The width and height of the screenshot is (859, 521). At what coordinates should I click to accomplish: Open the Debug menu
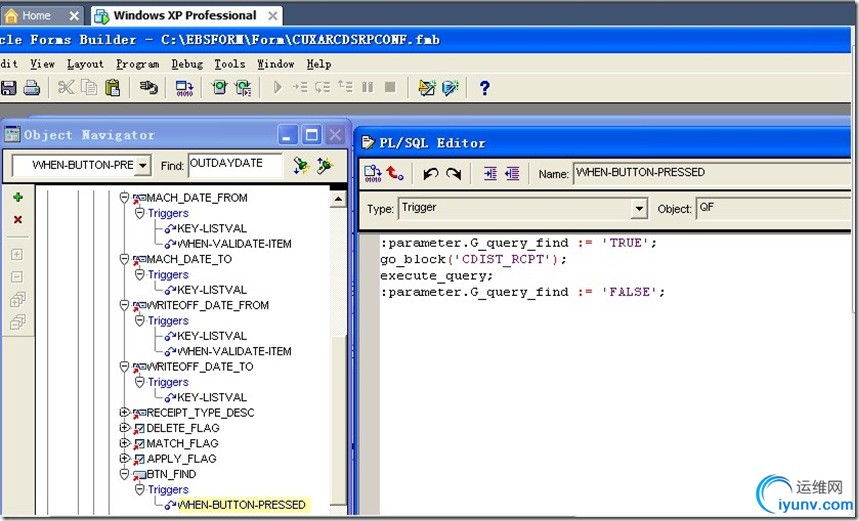tap(187, 64)
